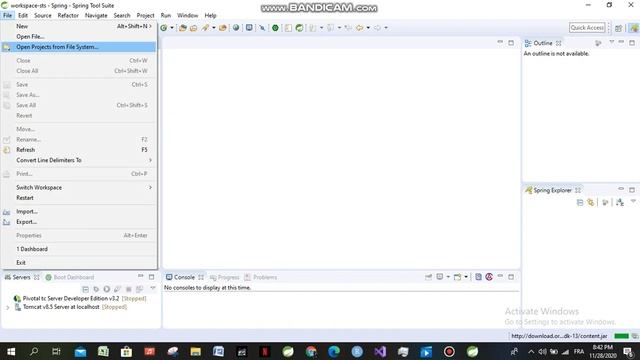Maximize the Outline view
The height and width of the screenshot is (360, 640).
(632, 42)
